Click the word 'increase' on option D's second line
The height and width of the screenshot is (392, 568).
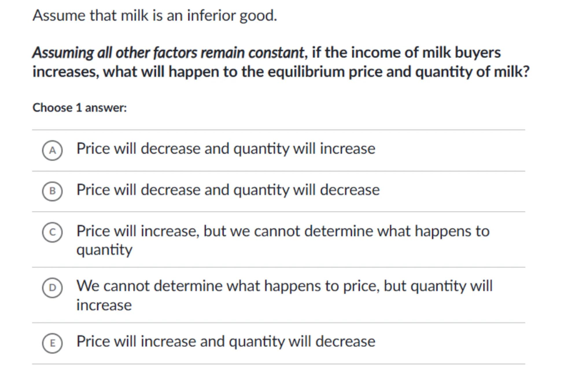(x=104, y=305)
